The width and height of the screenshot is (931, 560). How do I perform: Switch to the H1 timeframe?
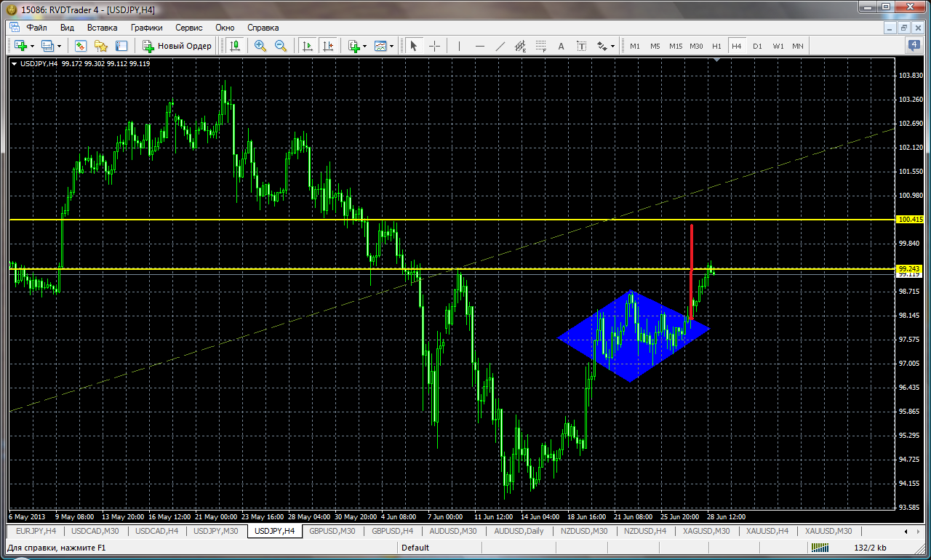[x=716, y=46]
